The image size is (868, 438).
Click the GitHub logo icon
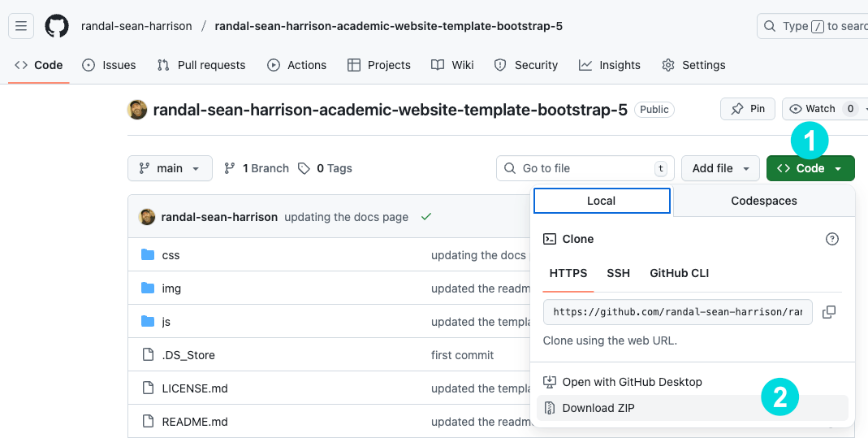[x=57, y=26]
